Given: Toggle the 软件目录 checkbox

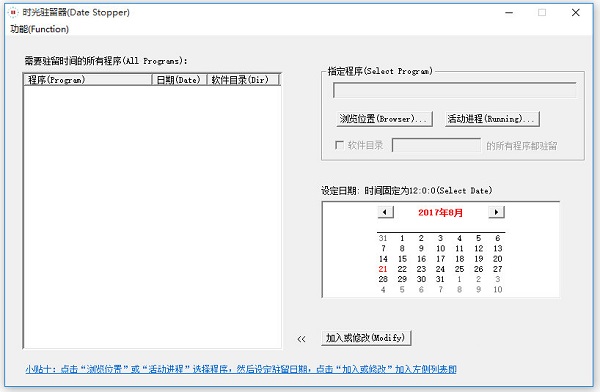Looking at the screenshot, I should tap(339, 145).
